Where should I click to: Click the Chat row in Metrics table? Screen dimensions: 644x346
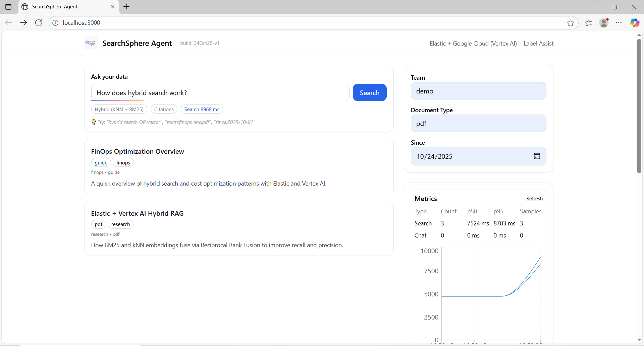click(478, 235)
